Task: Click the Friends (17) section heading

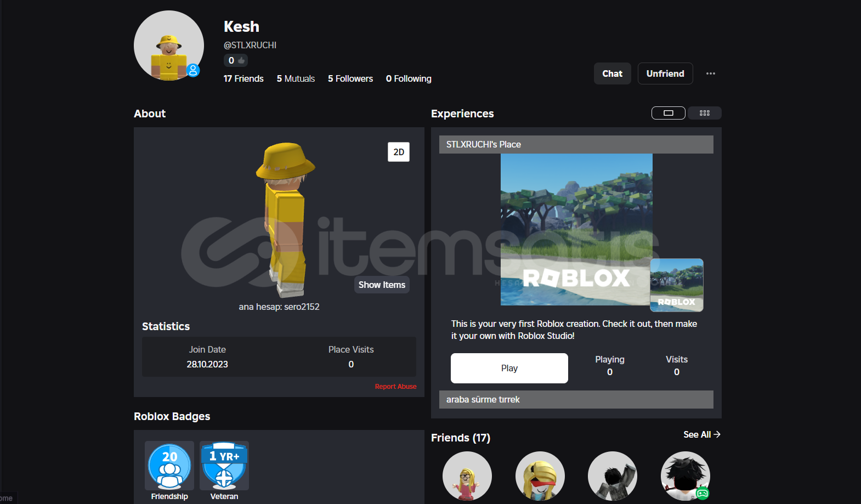Action: pos(461,438)
